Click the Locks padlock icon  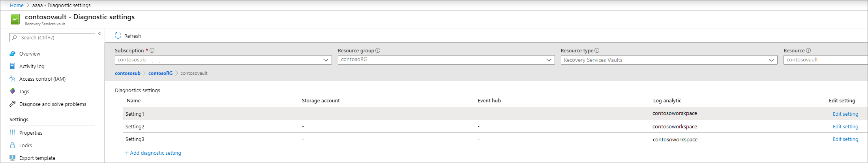point(13,145)
